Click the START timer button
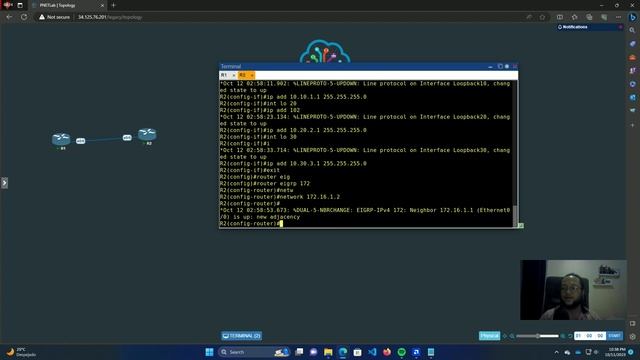Image resolution: width=640 pixels, height=360 pixels. [614, 336]
